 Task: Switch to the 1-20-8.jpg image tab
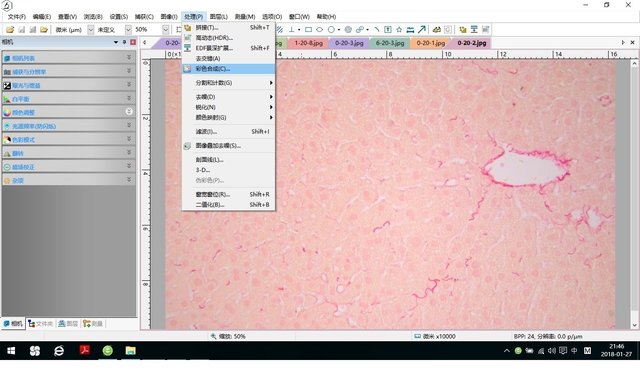[x=308, y=43]
